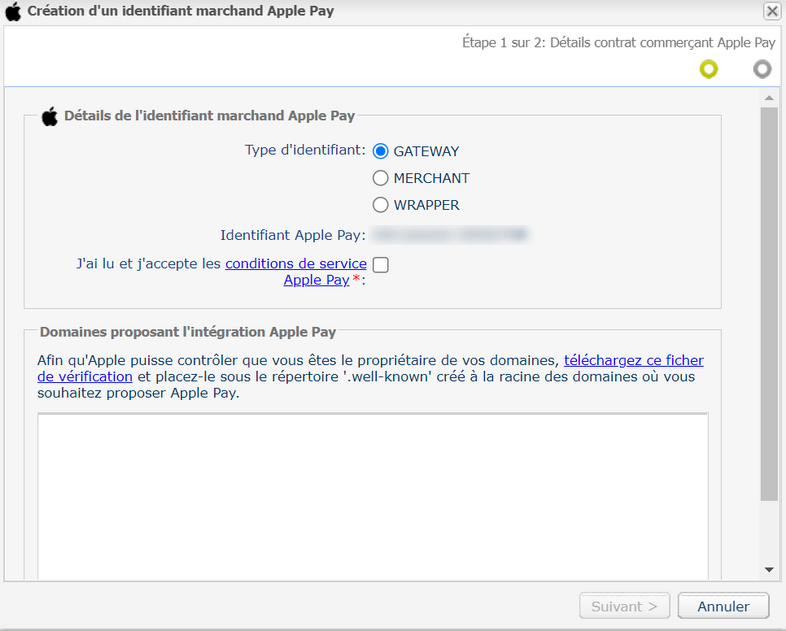Select the GATEWAY identifier type
The width and height of the screenshot is (786, 631).
pos(380,151)
